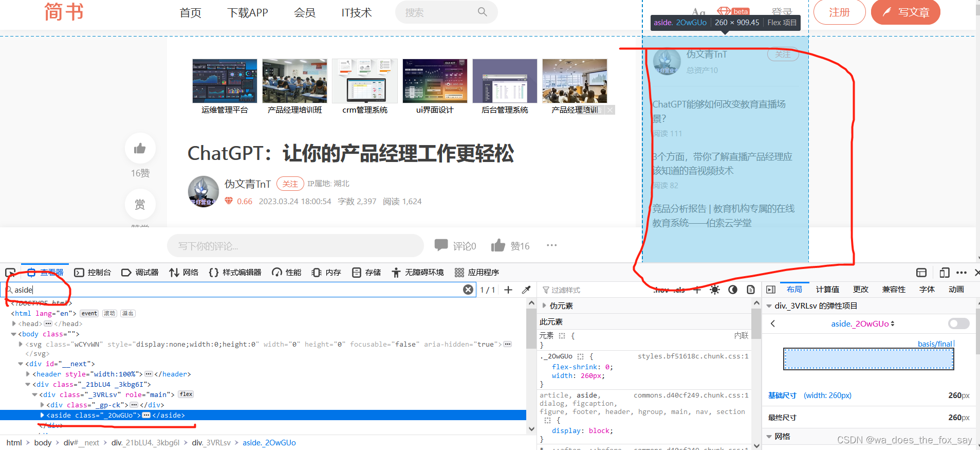Open the aside._2OwGUo flex item dropdown
The image size is (980, 450).
click(x=863, y=323)
